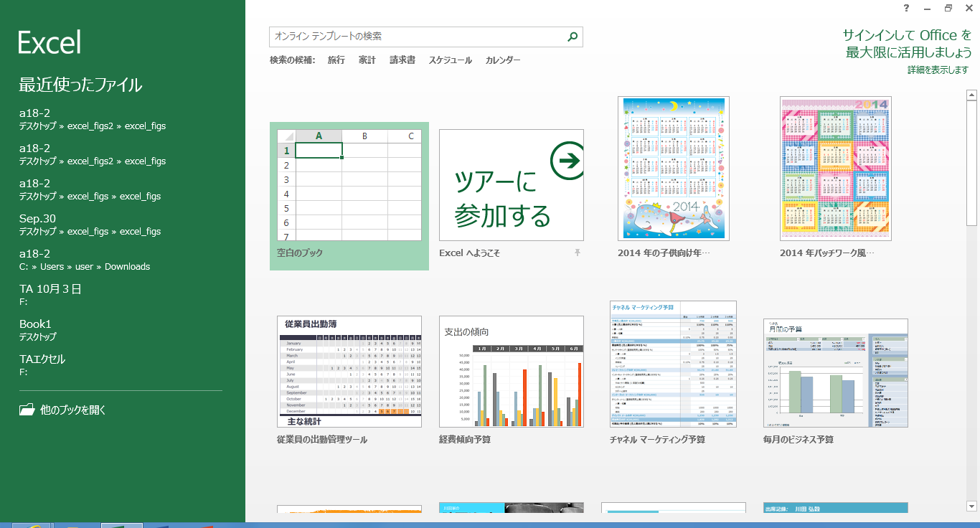Click the scrollbar down arrow
The width and height of the screenshot is (980, 528).
pos(972,506)
